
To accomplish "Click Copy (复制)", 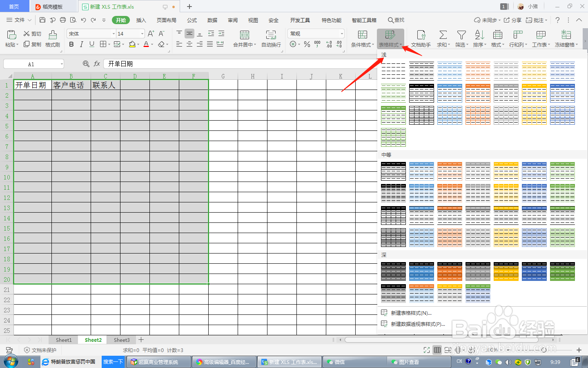I will pyautogui.click(x=32, y=44).
